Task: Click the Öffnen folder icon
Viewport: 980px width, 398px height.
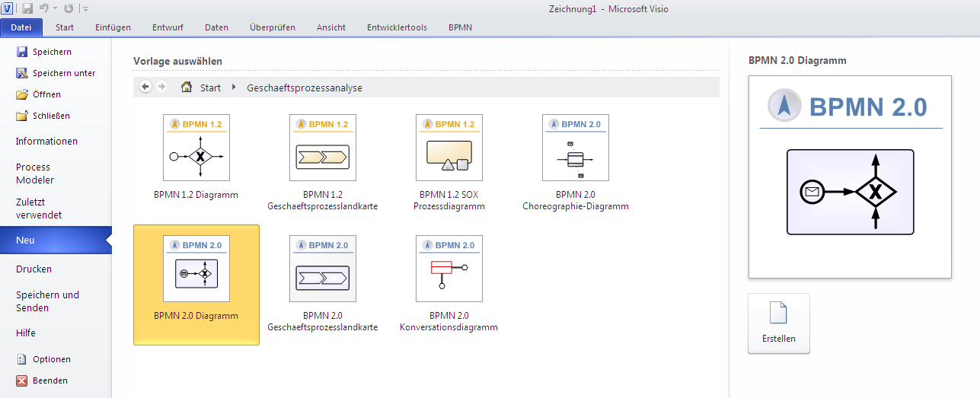Action: tap(21, 94)
